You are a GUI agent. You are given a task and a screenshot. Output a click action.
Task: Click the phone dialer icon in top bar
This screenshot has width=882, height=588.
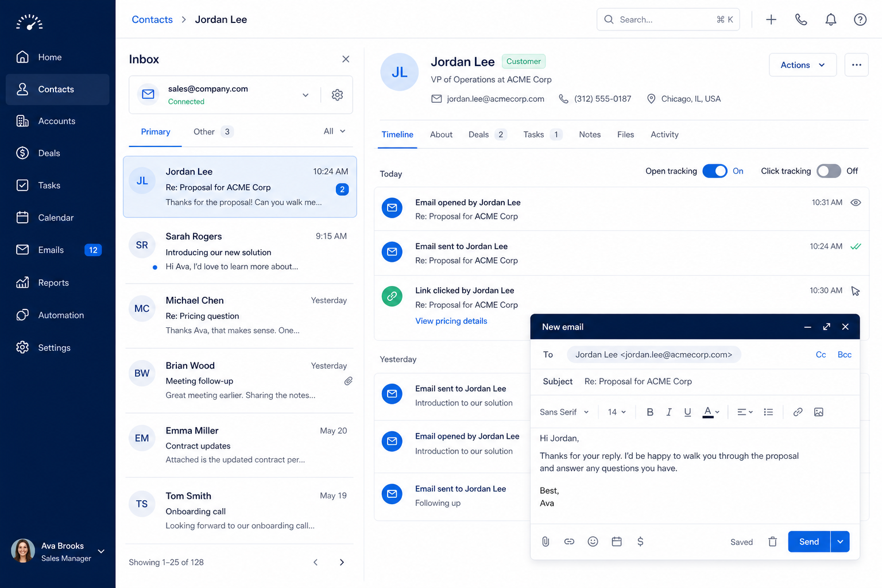801,20
